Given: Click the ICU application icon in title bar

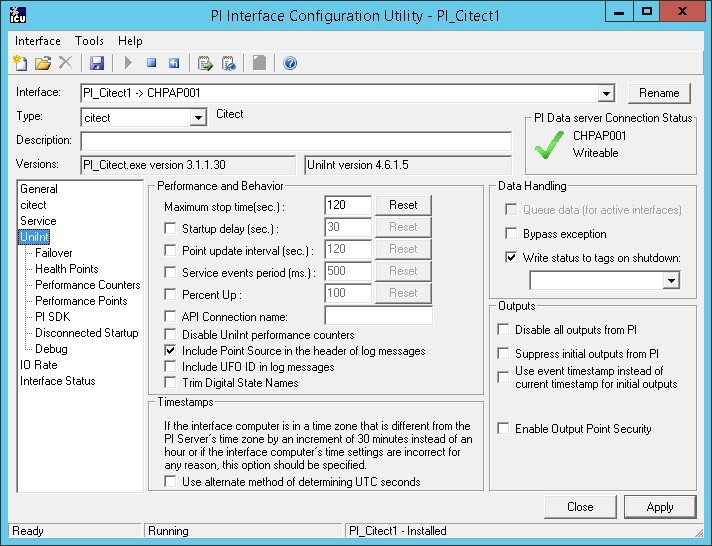Looking at the screenshot, I should [18, 15].
